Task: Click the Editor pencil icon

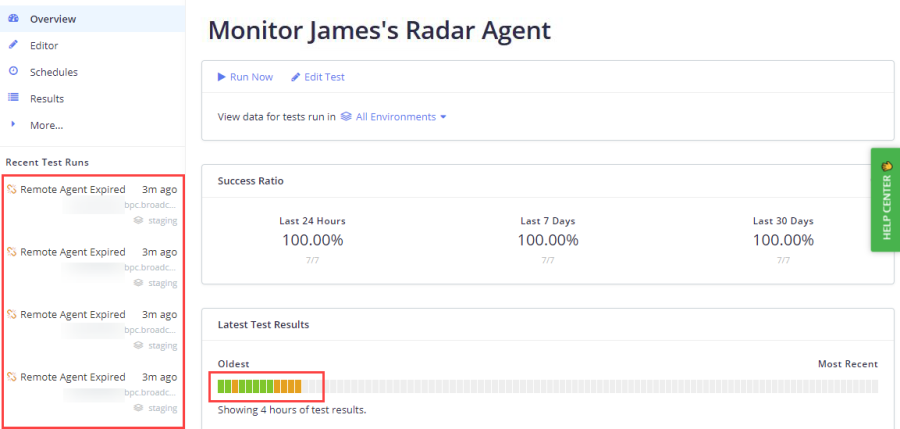Action: pos(13,45)
